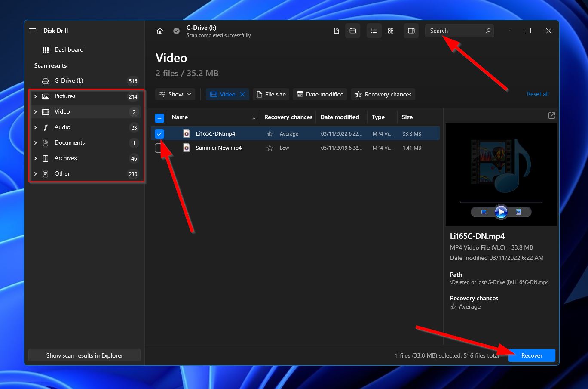Click the preview seek bar
588x389 pixels.
tap(501, 201)
